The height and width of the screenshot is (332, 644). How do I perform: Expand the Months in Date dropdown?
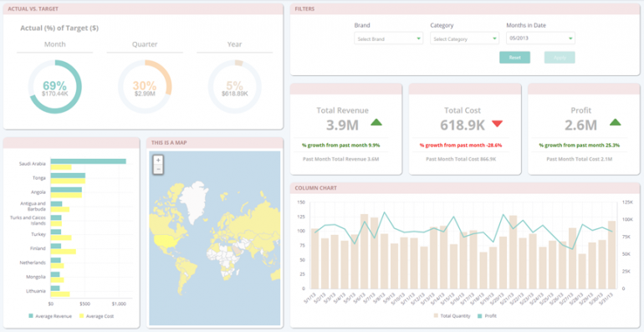540,38
